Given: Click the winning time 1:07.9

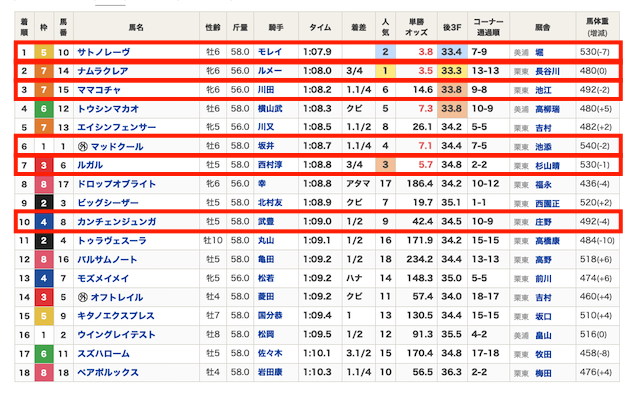Looking at the screenshot, I should tap(317, 52).
